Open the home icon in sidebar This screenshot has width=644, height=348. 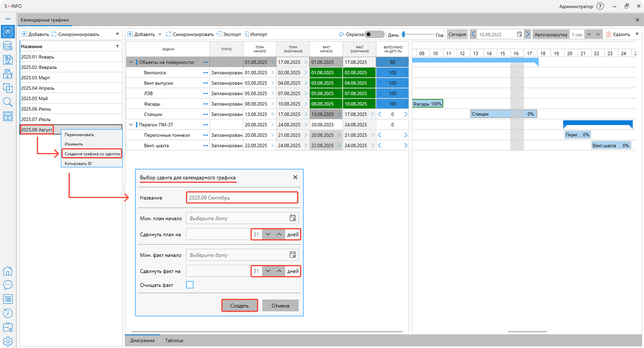click(x=8, y=271)
